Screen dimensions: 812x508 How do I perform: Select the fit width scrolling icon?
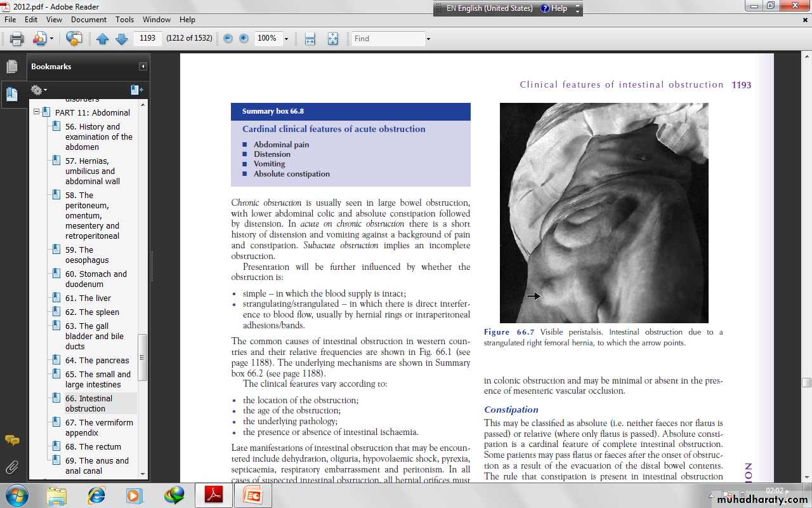[310, 39]
